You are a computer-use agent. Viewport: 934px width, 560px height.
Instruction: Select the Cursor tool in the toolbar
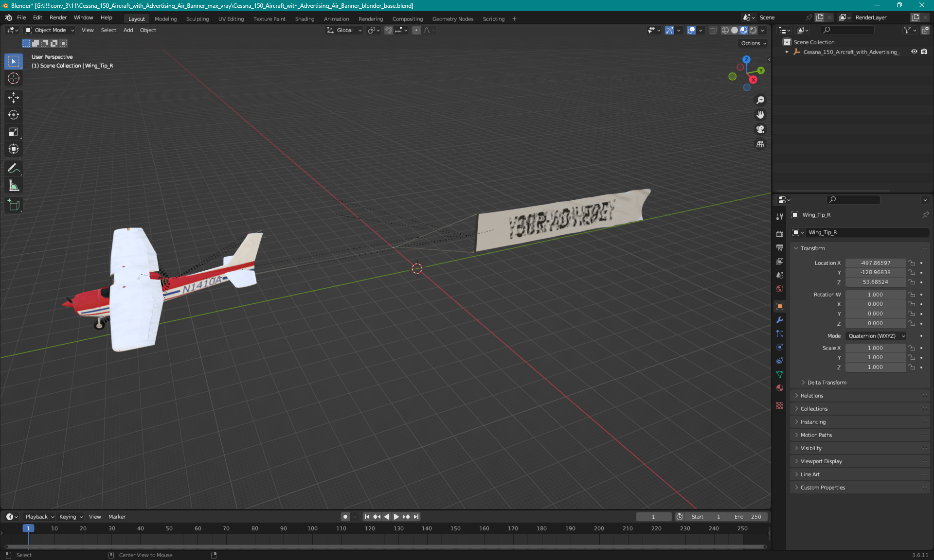point(14,78)
